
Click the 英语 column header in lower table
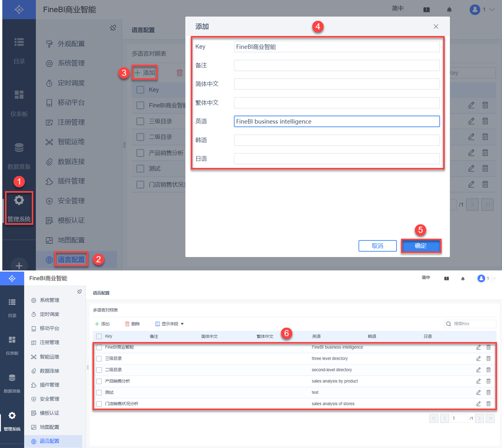(x=316, y=336)
